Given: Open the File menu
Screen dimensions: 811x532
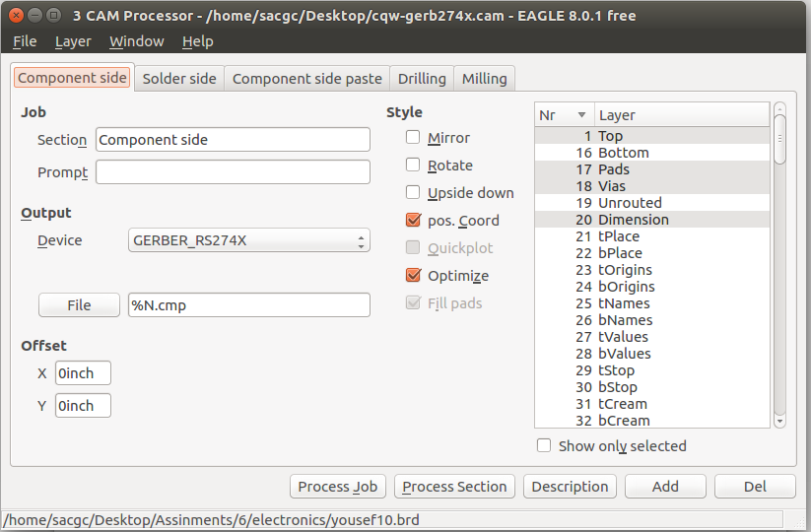Looking at the screenshot, I should tap(25, 41).
